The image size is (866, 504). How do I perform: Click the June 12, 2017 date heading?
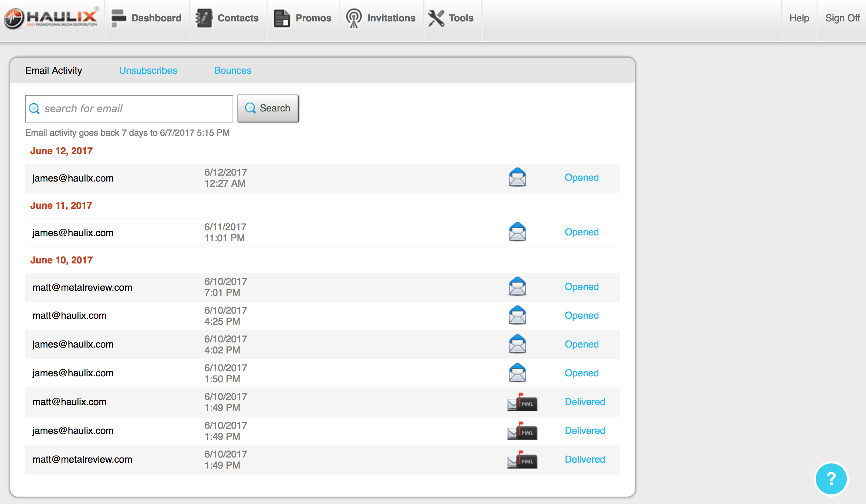point(61,151)
